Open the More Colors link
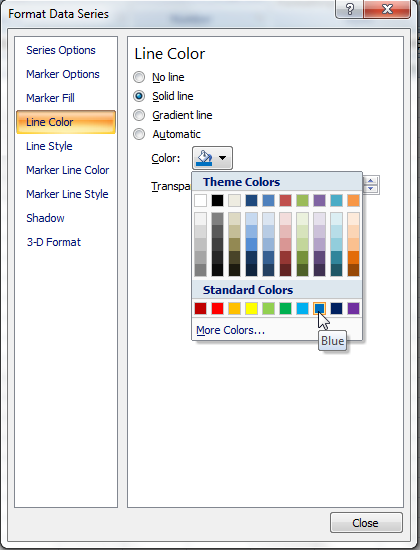The image size is (420, 550). (231, 330)
